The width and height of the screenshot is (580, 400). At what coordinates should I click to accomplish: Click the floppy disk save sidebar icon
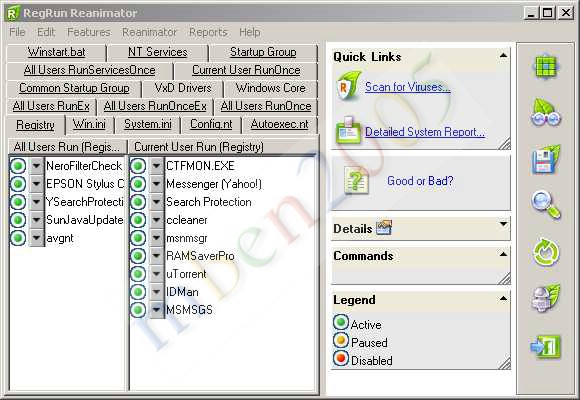click(546, 160)
